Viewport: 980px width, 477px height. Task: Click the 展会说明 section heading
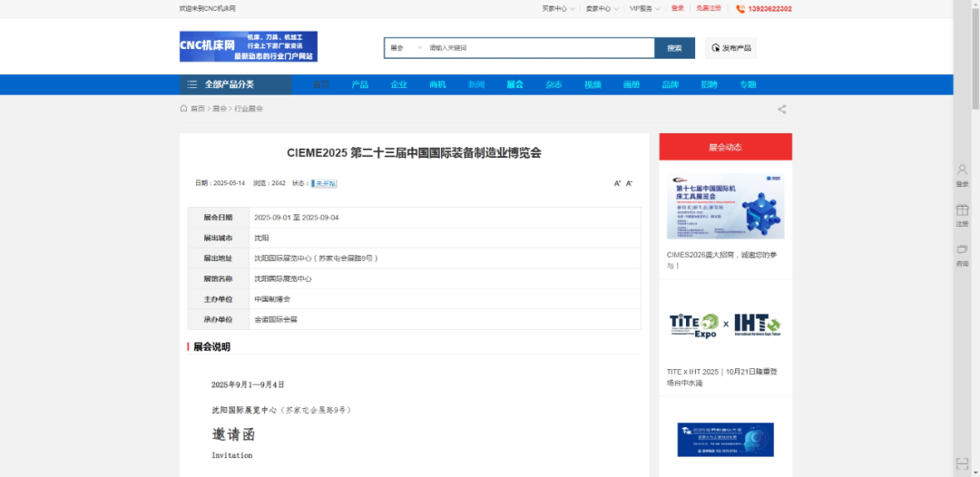coord(211,346)
